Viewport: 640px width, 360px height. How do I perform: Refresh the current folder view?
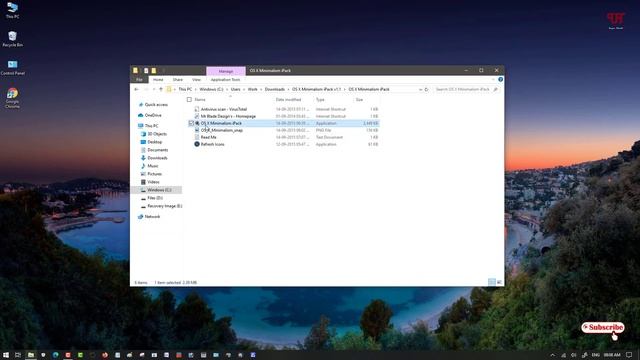tap(427, 89)
